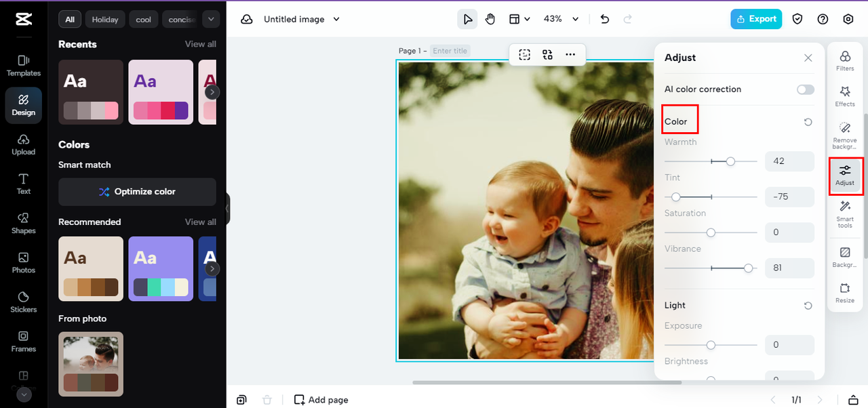Screen dimensions: 868x408
Task: Click the Add page button
Action: click(321, 400)
